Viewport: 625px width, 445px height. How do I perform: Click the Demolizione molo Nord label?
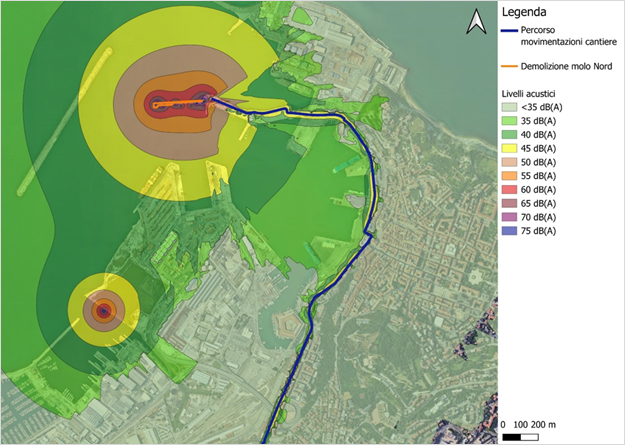(x=566, y=67)
